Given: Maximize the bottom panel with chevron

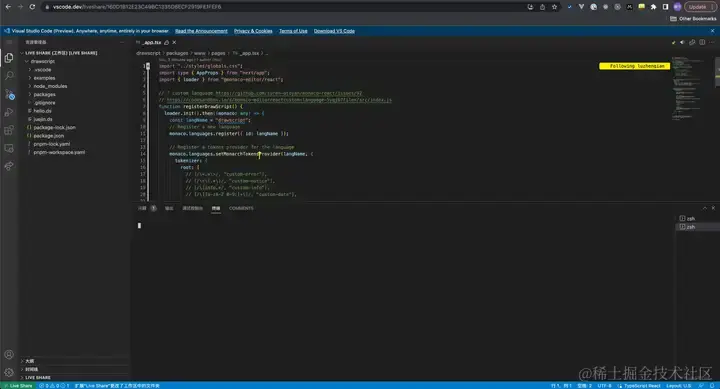Looking at the screenshot, I should coord(705,208).
